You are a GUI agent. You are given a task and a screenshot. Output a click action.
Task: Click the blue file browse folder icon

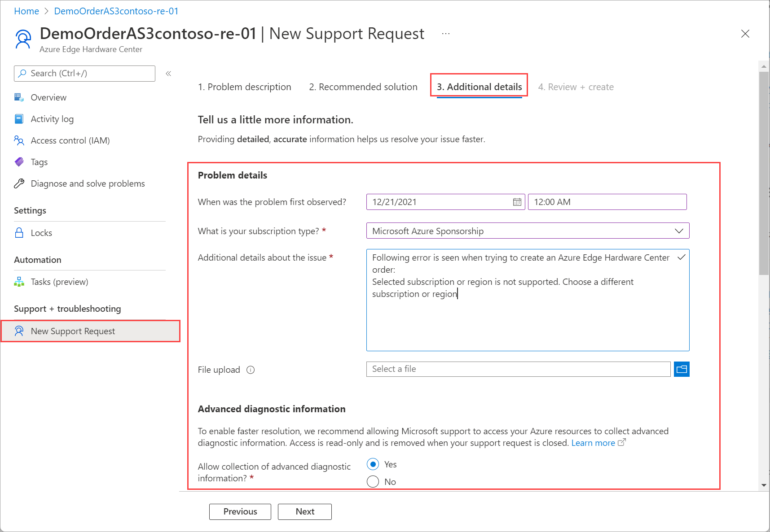682,369
